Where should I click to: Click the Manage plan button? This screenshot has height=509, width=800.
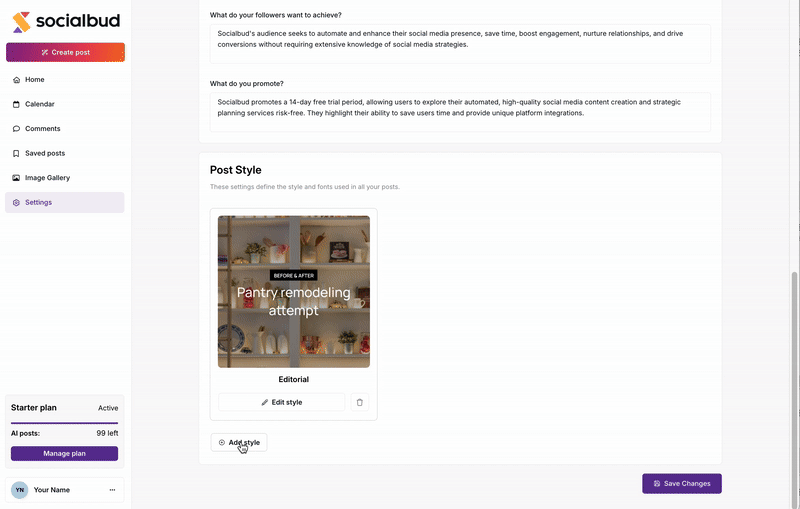tap(64, 453)
